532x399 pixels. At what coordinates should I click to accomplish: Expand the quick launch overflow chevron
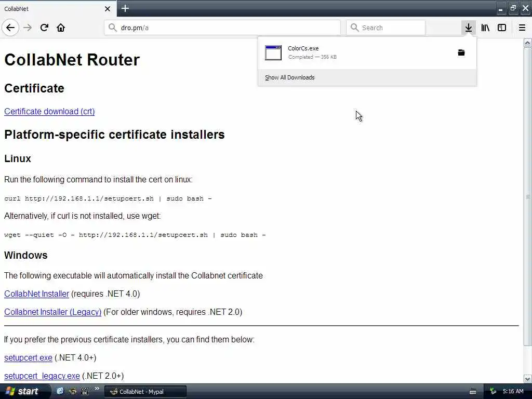97,389
